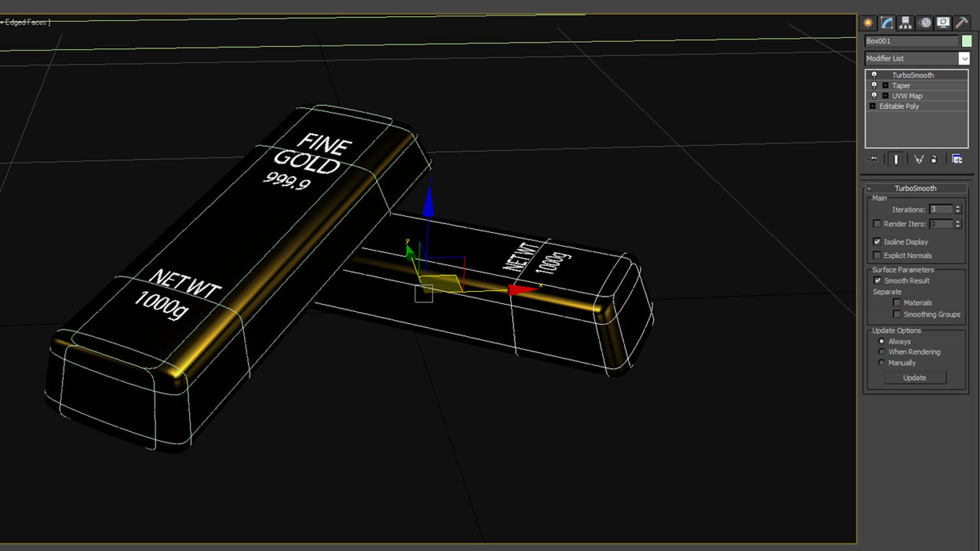Image resolution: width=980 pixels, height=551 pixels.
Task: Open the Utilities hammer tab
Action: point(962,22)
